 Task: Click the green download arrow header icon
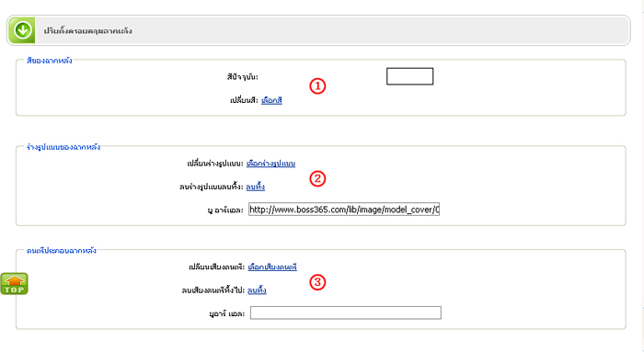[x=22, y=30]
